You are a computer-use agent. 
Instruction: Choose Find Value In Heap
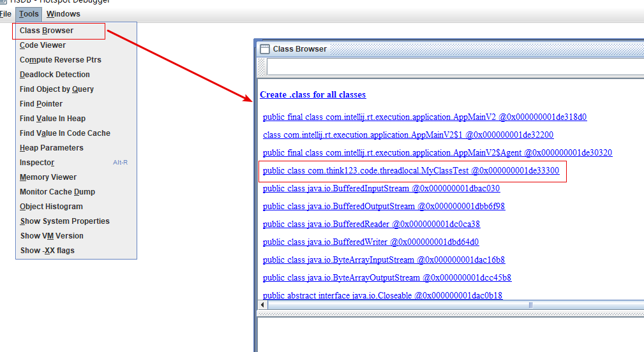[x=52, y=119]
